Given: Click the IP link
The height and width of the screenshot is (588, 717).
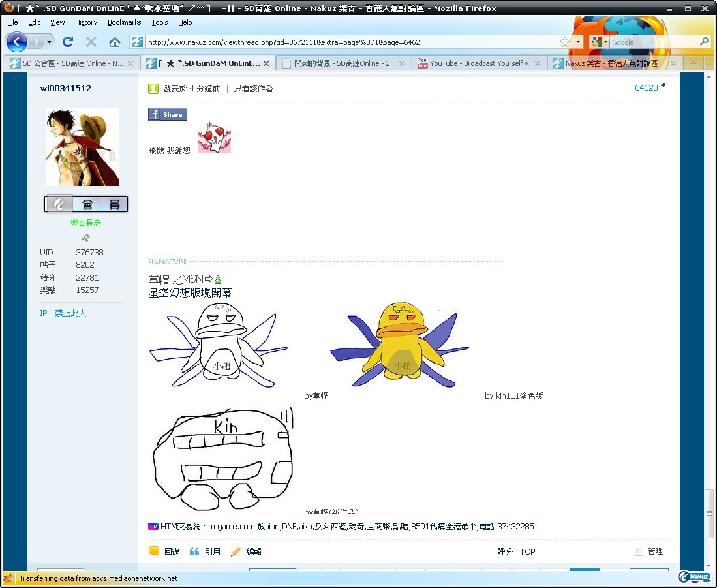Looking at the screenshot, I should click(44, 313).
